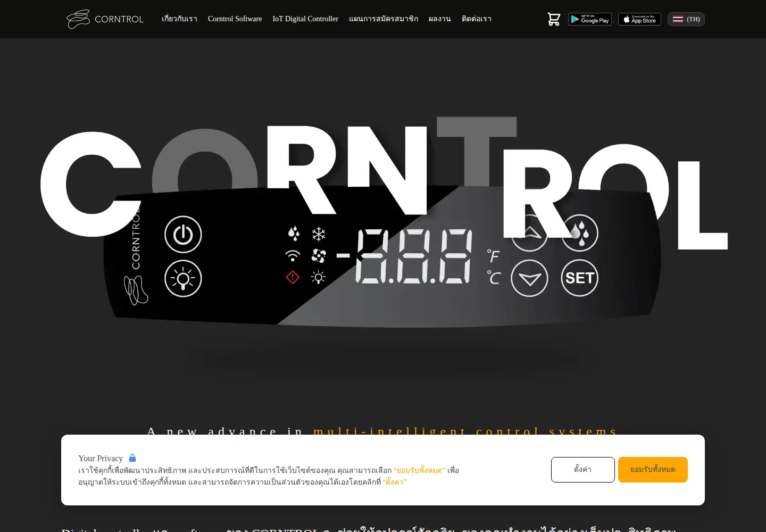Click the Corntrol logo in header

coord(105,19)
